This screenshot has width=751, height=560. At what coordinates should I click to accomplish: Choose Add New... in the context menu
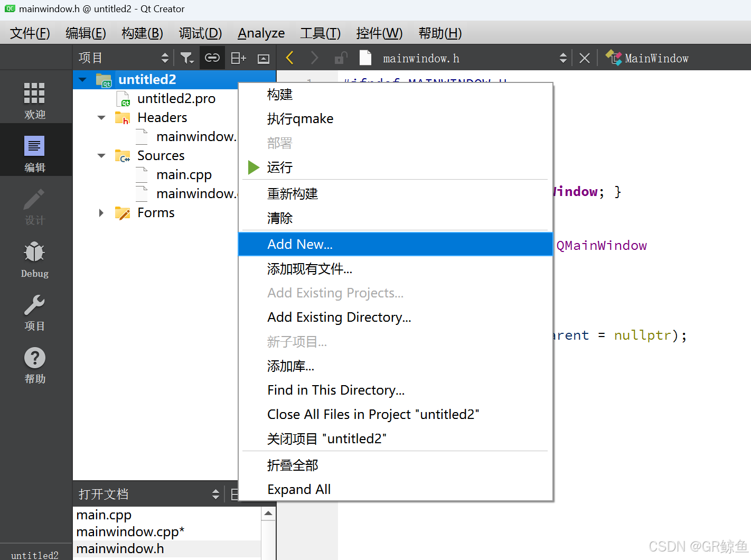click(396, 244)
